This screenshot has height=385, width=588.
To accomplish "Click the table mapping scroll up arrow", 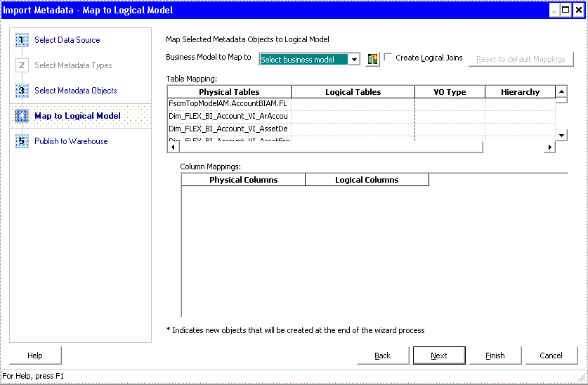I will coord(561,91).
